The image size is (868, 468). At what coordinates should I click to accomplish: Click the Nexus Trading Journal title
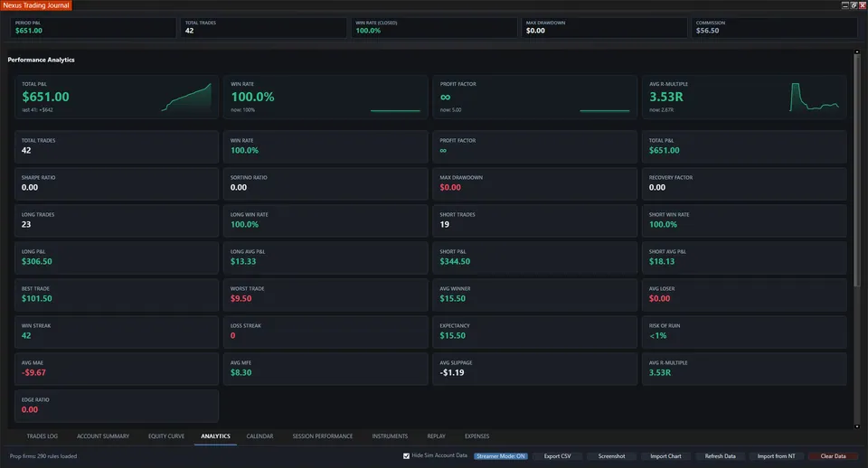pos(36,5)
